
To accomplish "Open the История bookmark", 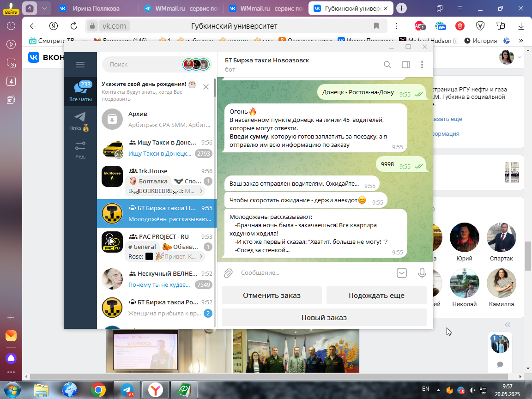I will click(480, 41).
